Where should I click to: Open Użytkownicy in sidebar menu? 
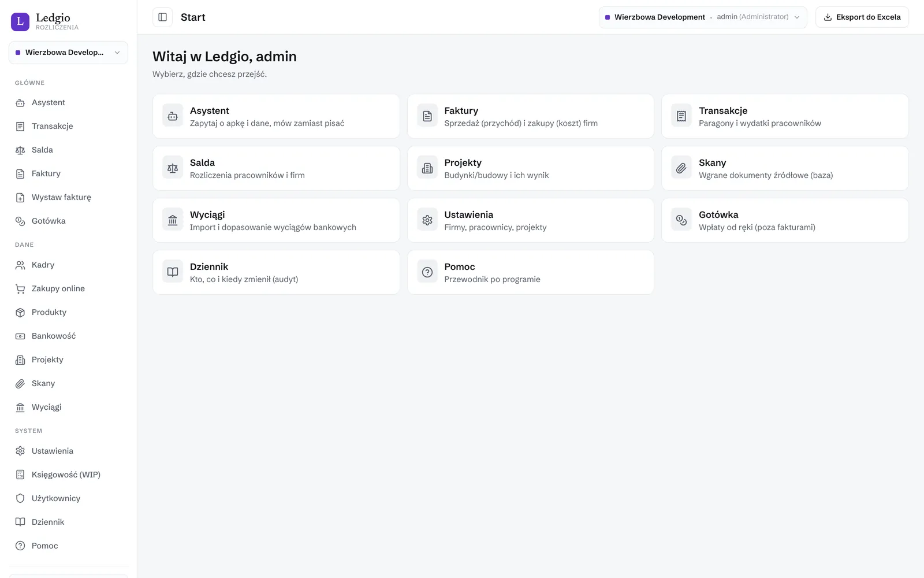coord(68,499)
